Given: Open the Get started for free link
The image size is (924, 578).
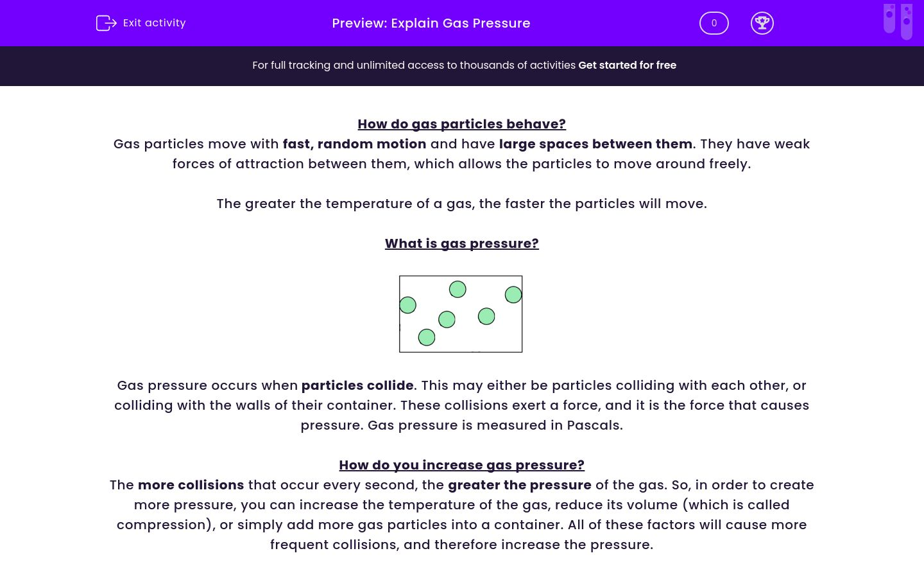Looking at the screenshot, I should 627,66.
